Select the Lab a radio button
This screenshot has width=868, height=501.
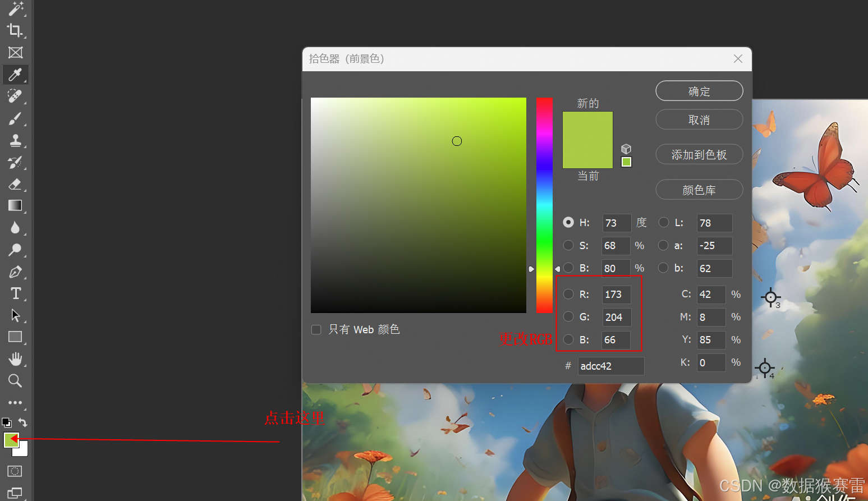click(664, 245)
